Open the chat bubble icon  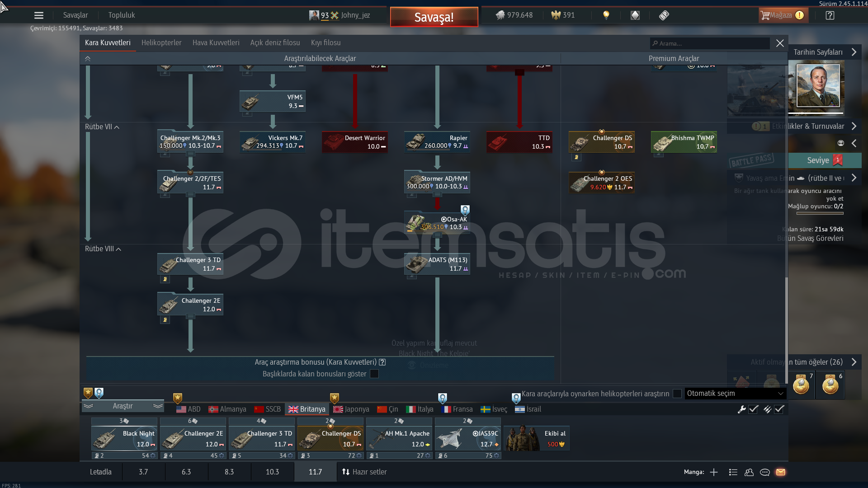[765, 472]
